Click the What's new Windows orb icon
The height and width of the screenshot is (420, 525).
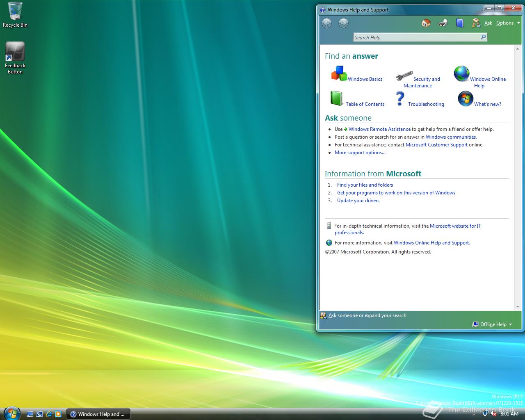click(x=466, y=99)
